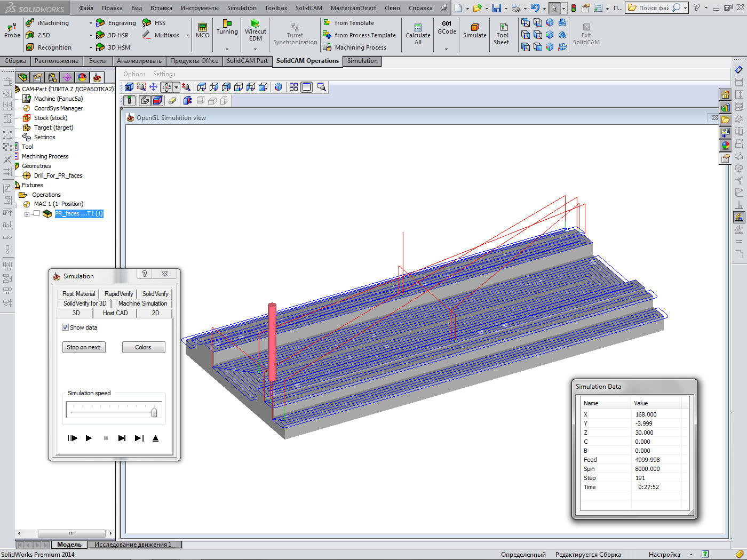
Task: Open the MastercamDirect menu
Action: tap(353, 8)
